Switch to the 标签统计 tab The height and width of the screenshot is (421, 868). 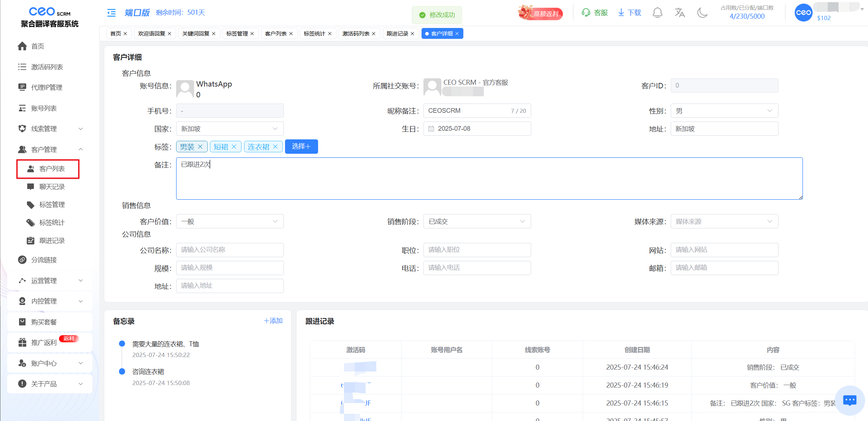point(314,34)
